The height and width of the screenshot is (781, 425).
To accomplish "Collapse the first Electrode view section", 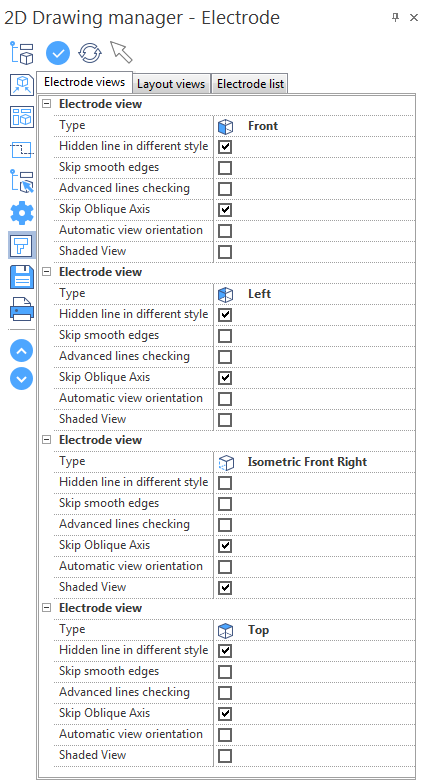I will click(46, 104).
